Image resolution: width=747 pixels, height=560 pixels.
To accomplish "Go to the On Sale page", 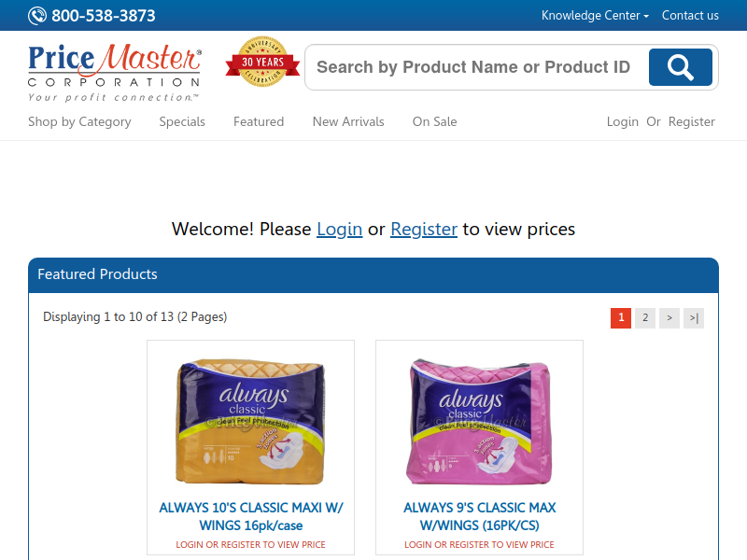I will click(434, 122).
